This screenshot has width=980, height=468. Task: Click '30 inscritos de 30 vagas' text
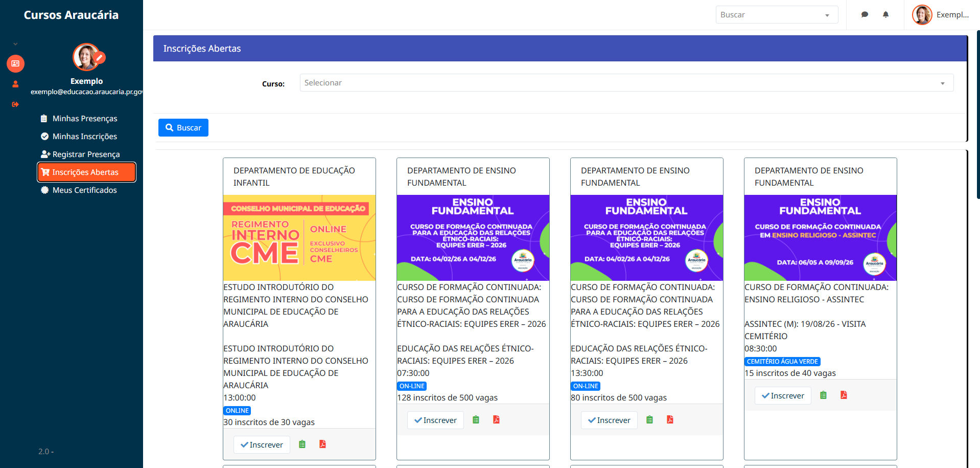269,422
